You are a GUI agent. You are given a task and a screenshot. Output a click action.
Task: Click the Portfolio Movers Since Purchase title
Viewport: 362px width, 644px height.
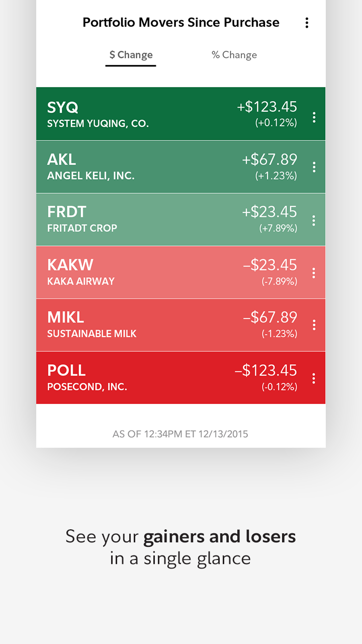tap(181, 23)
